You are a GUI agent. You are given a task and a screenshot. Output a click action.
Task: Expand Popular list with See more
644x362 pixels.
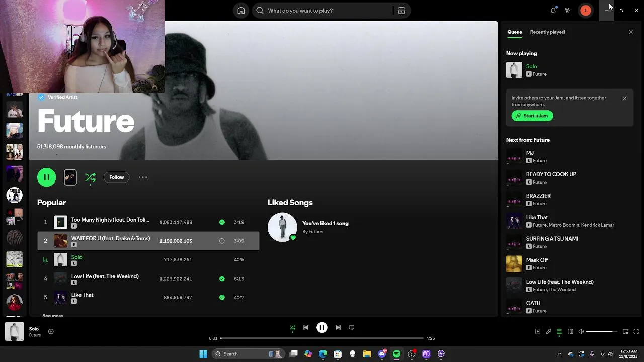click(x=53, y=315)
